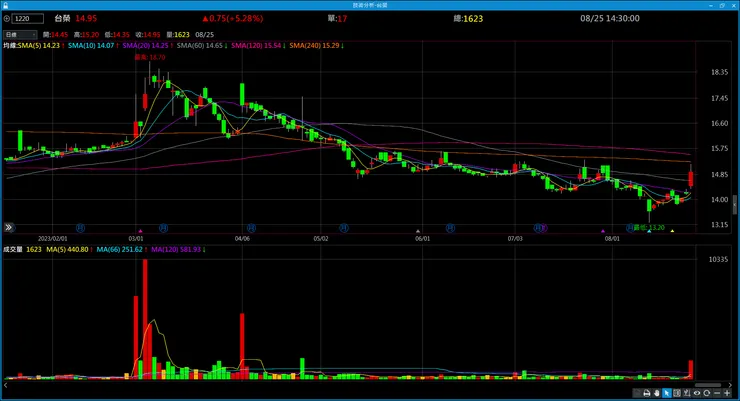Click the monthly marker icon right of 06/01
This screenshot has height=401, width=740.
450,228
